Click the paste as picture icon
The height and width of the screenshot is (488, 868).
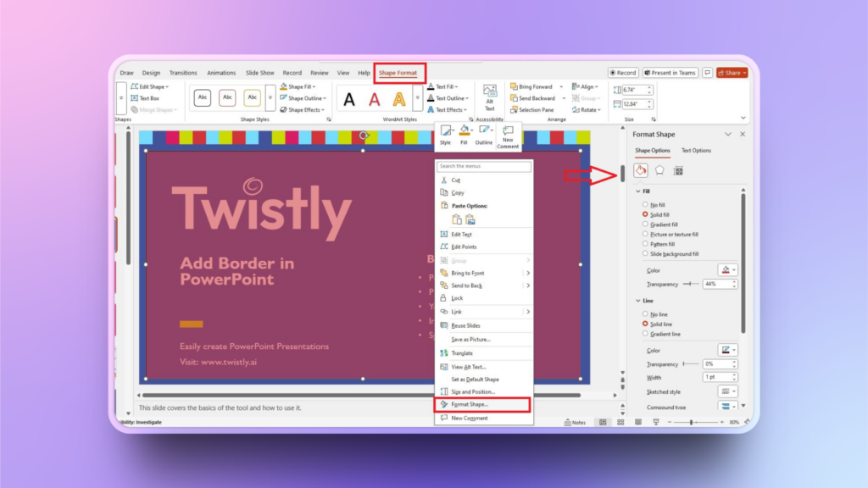(470, 219)
